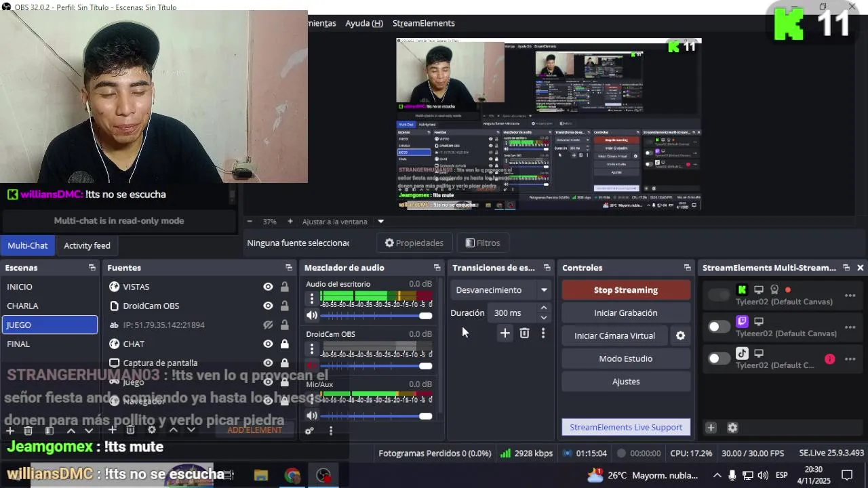Image resolution: width=868 pixels, height=488 pixels.
Task: Move scene down with arrow icon
Action: coord(88,430)
